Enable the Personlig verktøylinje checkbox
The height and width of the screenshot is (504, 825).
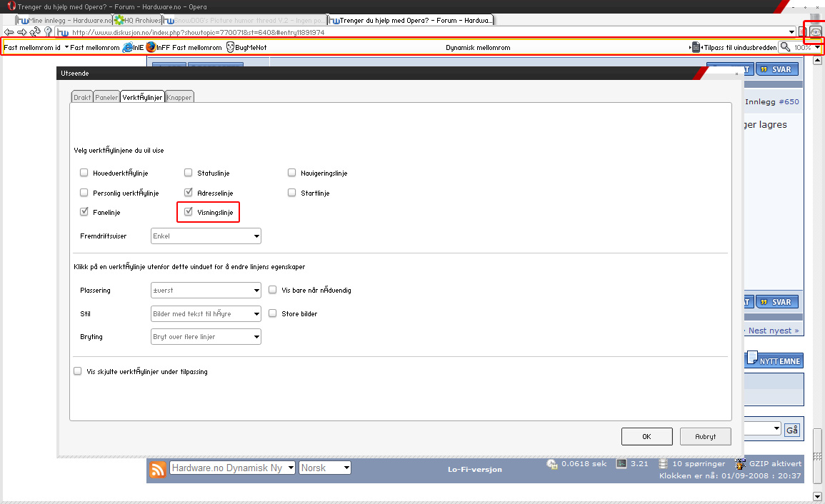click(x=84, y=193)
